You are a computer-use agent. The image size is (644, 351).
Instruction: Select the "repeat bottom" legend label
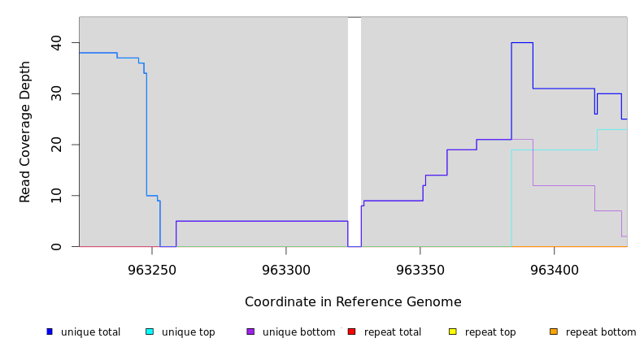coord(601,332)
